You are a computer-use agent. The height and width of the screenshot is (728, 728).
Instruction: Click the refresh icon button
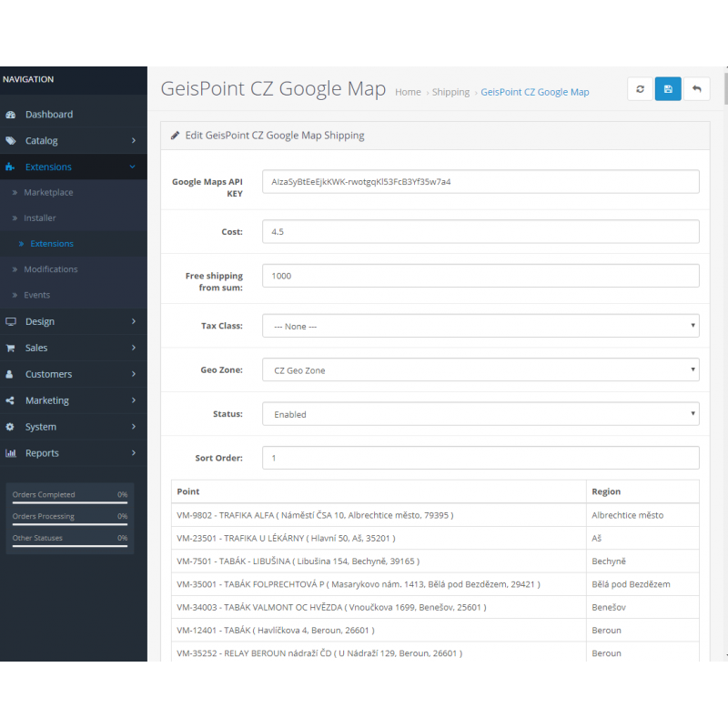click(641, 89)
